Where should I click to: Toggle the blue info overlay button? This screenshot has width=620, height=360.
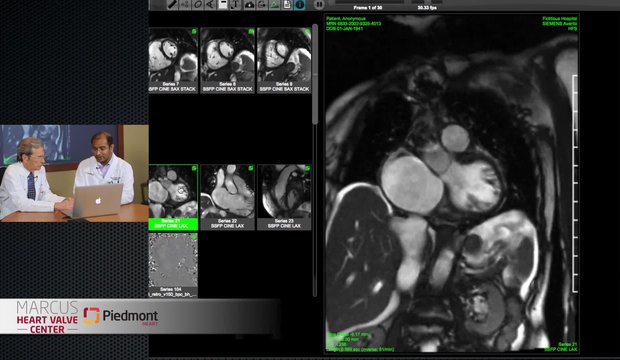[300, 5]
